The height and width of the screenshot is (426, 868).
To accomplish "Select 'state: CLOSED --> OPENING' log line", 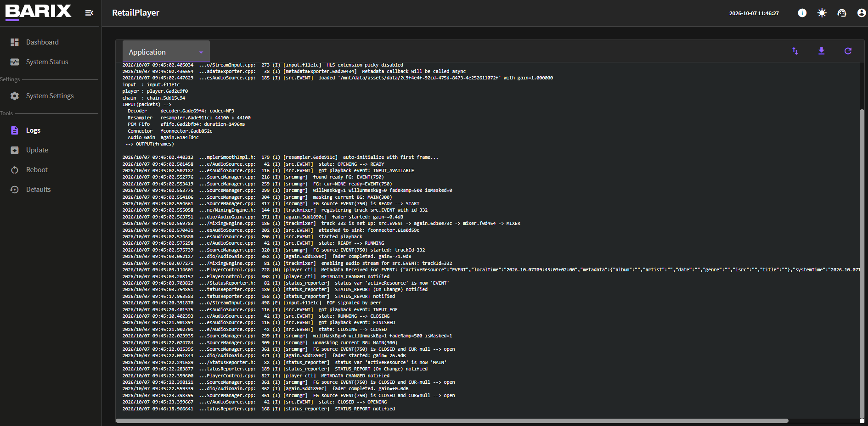I will pos(254,402).
